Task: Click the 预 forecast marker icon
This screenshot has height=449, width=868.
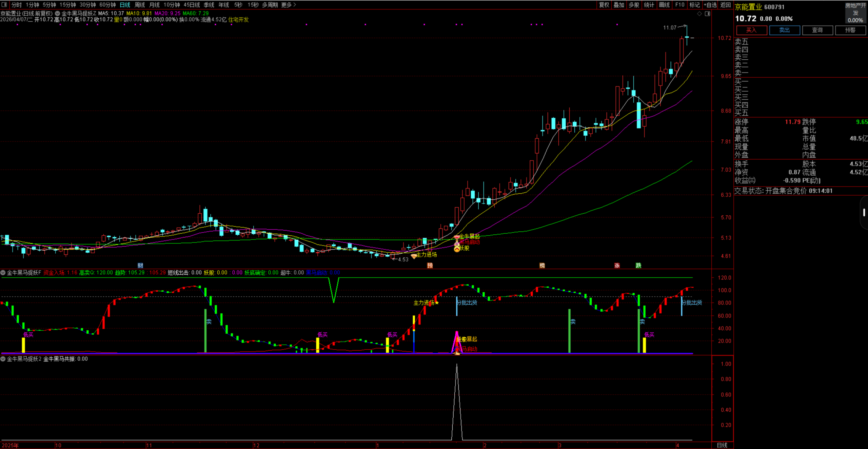Action: tap(430, 265)
